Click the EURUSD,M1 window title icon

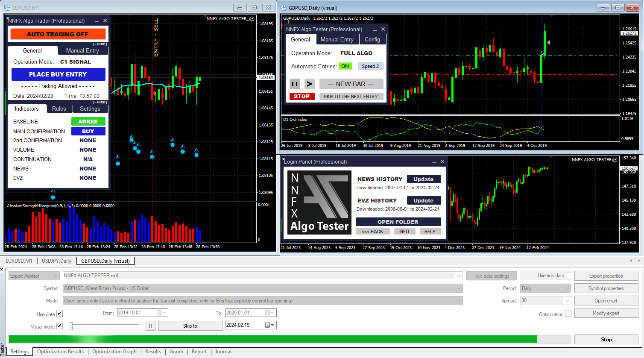point(7,8)
